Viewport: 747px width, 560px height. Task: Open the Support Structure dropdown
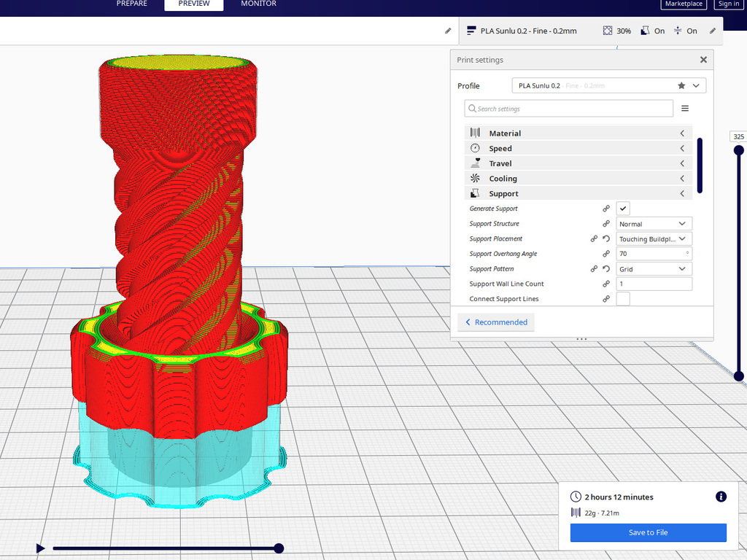[654, 223]
